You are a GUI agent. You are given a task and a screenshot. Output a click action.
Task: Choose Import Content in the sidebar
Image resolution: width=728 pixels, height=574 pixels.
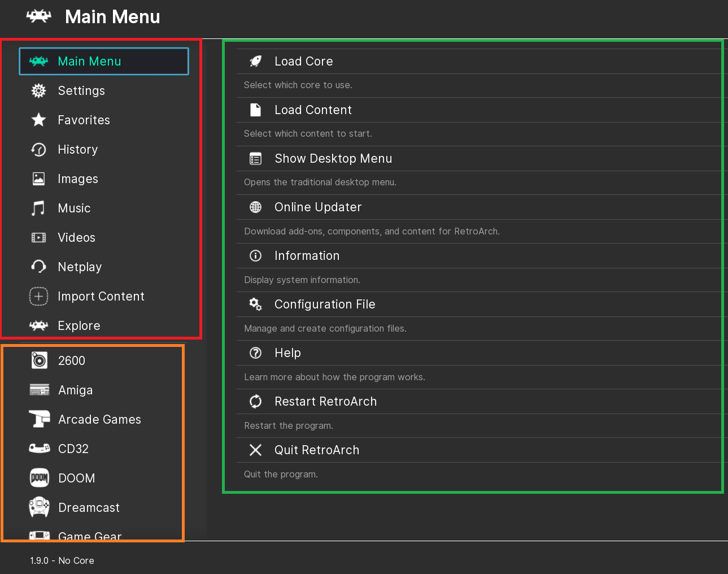click(104, 296)
